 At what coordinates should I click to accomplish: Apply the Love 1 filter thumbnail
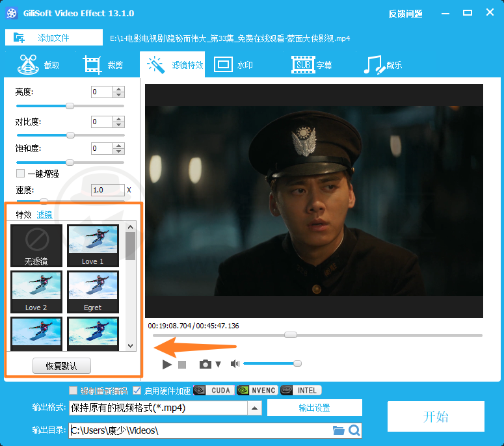point(93,246)
